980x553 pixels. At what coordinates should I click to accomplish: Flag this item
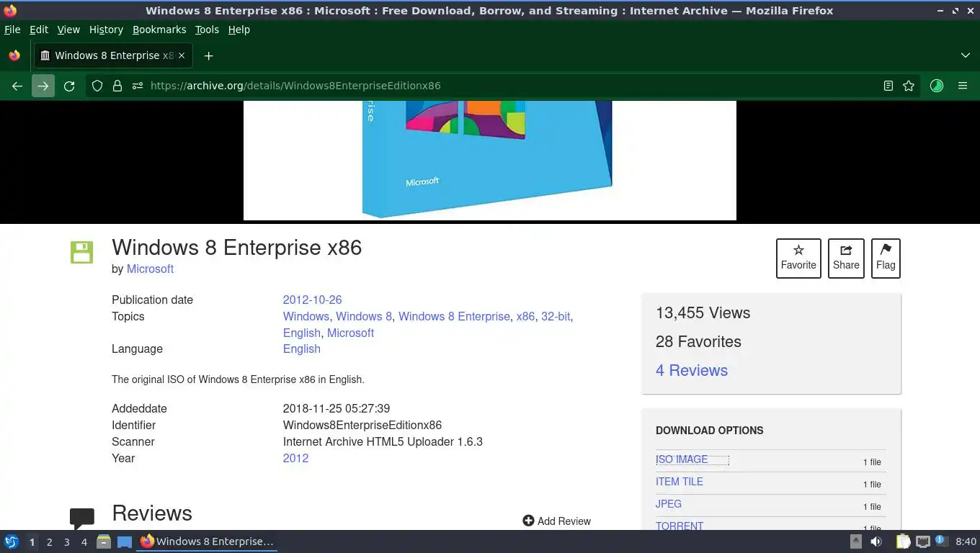(886, 258)
